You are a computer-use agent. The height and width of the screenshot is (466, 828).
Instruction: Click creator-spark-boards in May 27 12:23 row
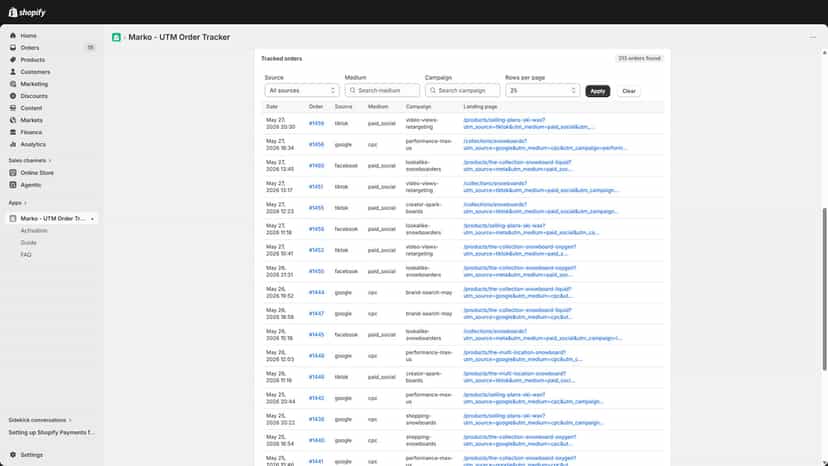pos(424,208)
